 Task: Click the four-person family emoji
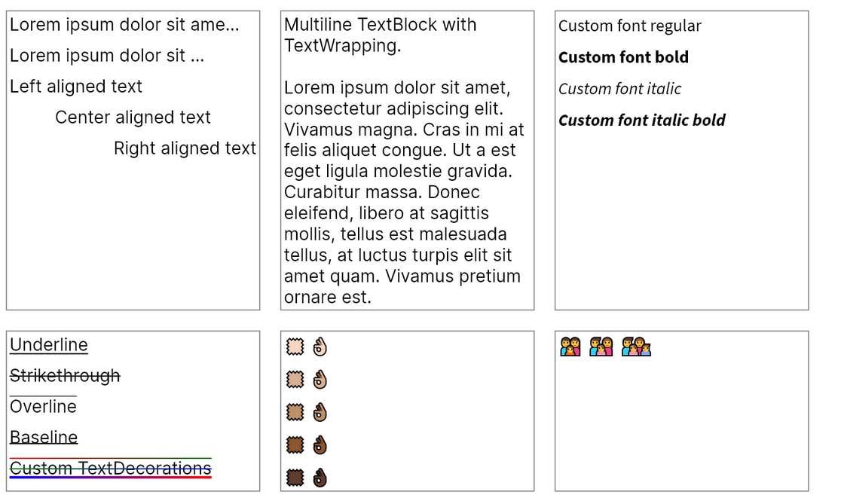636,347
